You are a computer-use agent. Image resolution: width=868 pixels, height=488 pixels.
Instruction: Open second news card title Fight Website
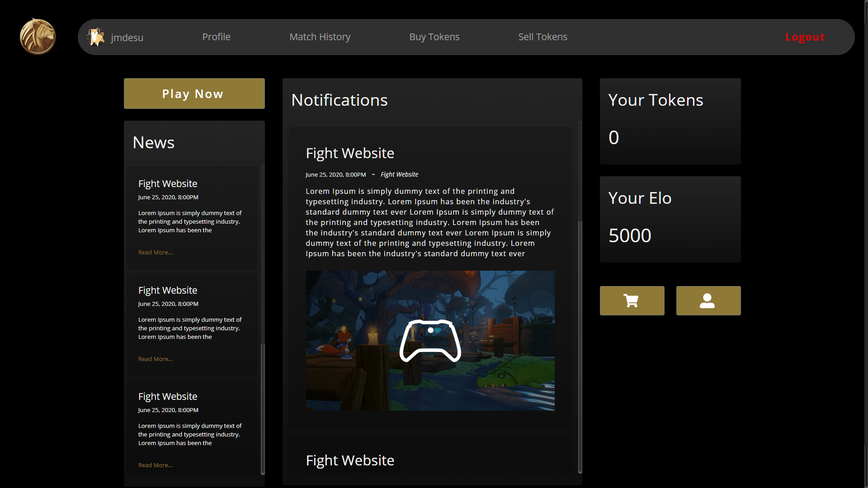(x=168, y=290)
